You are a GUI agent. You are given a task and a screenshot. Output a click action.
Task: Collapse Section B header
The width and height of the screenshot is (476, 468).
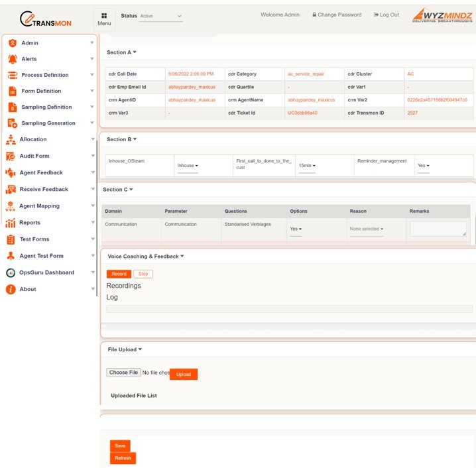point(121,139)
